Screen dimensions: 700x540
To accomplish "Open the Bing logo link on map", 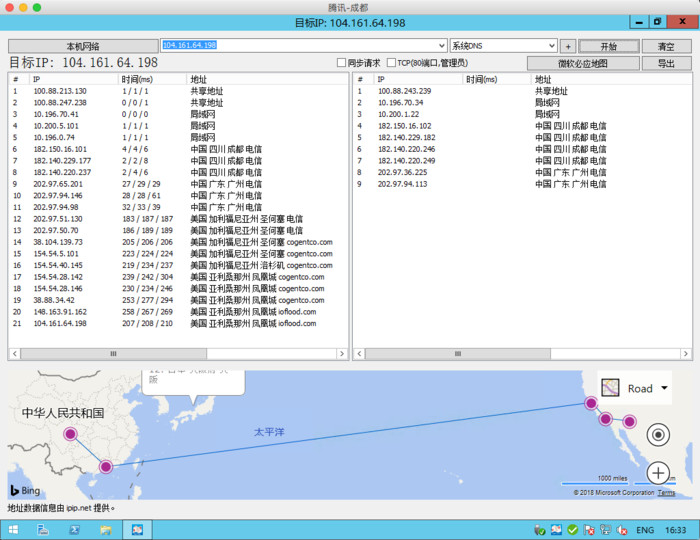I will pyautogui.click(x=25, y=490).
